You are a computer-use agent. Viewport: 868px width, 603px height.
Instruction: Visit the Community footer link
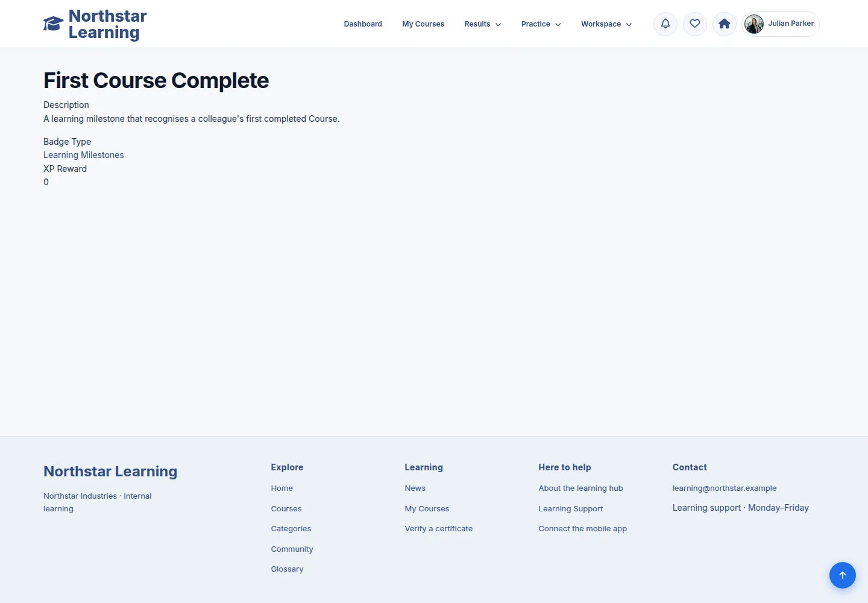point(292,549)
